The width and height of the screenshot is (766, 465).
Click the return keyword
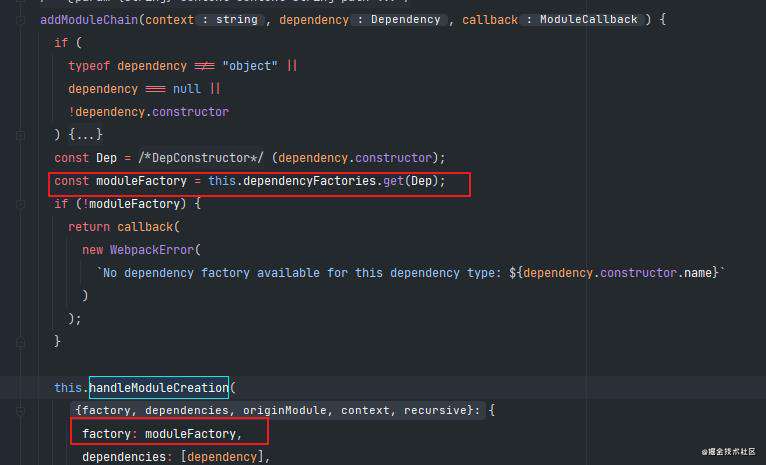click(x=89, y=227)
